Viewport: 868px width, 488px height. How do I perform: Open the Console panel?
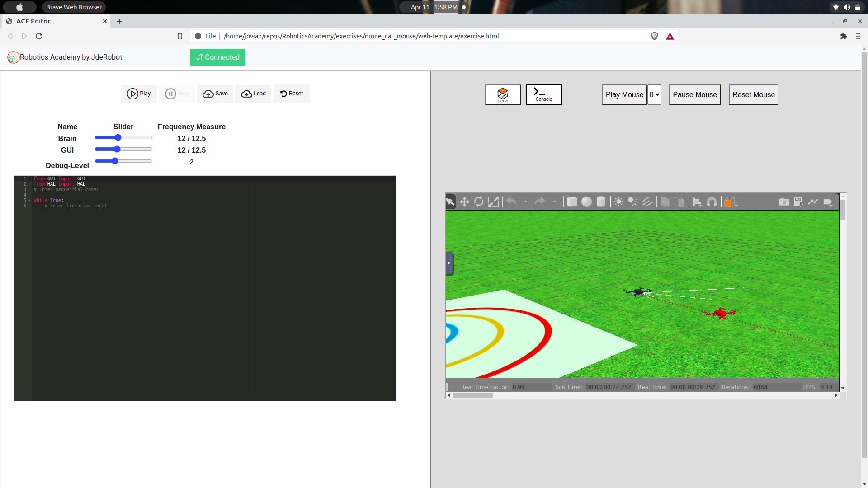pos(543,94)
